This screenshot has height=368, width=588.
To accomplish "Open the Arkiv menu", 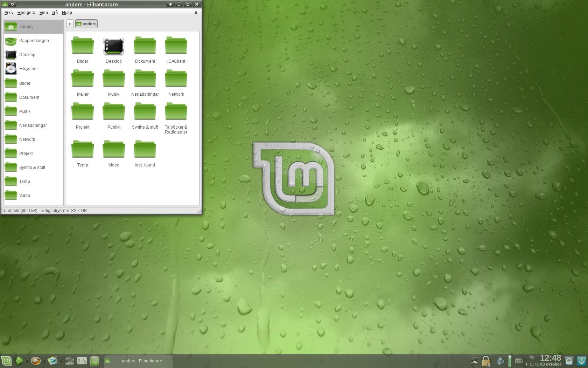I will [8, 12].
